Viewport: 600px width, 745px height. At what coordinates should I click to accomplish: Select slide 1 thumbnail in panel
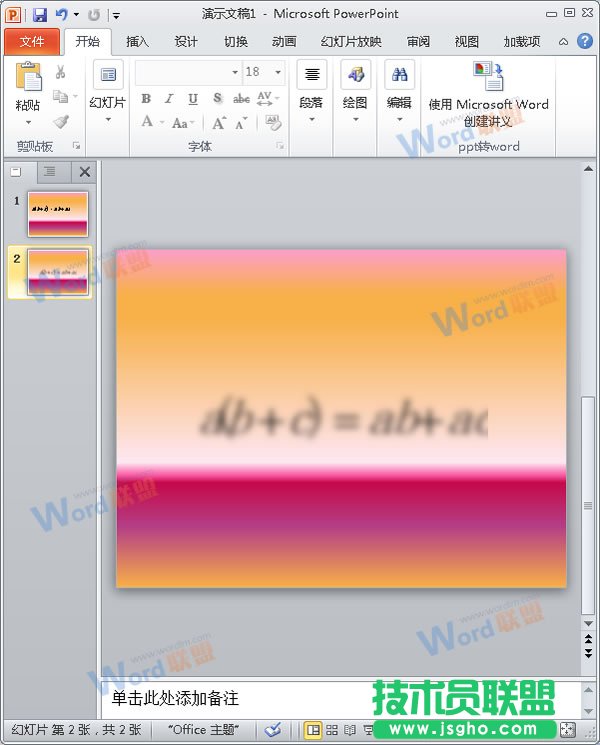click(58, 213)
